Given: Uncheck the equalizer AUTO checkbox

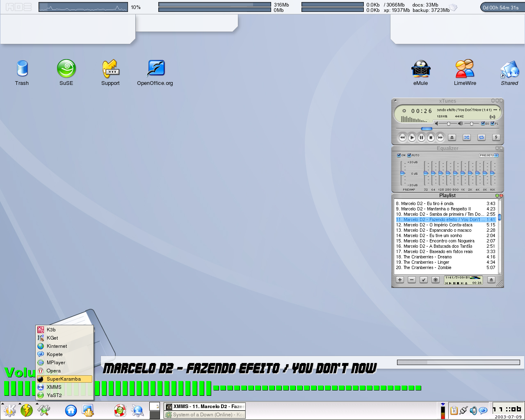Looking at the screenshot, I should click(x=409, y=155).
